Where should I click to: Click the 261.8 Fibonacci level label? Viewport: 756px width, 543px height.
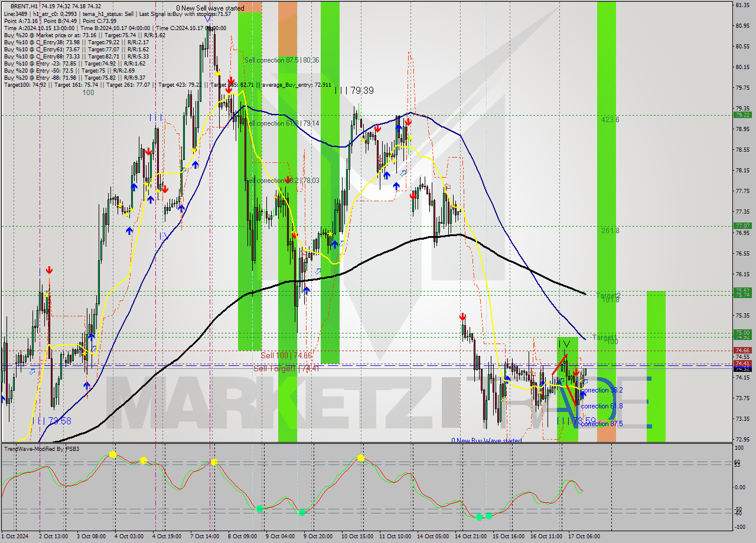[x=610, y=231]
